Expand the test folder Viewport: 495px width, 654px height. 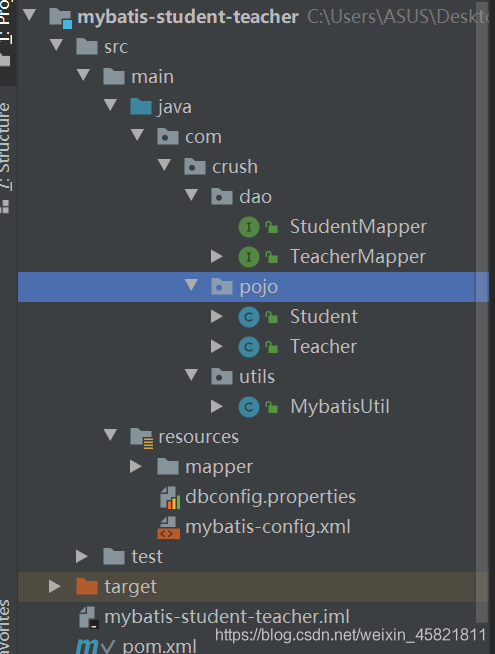[x=82, y=557]
